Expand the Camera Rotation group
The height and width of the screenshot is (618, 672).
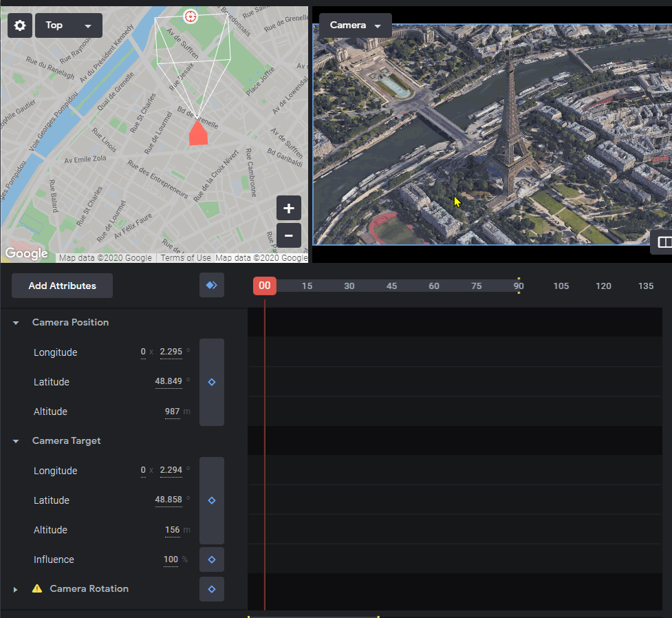pyautogui.click(x=15, y=589)
